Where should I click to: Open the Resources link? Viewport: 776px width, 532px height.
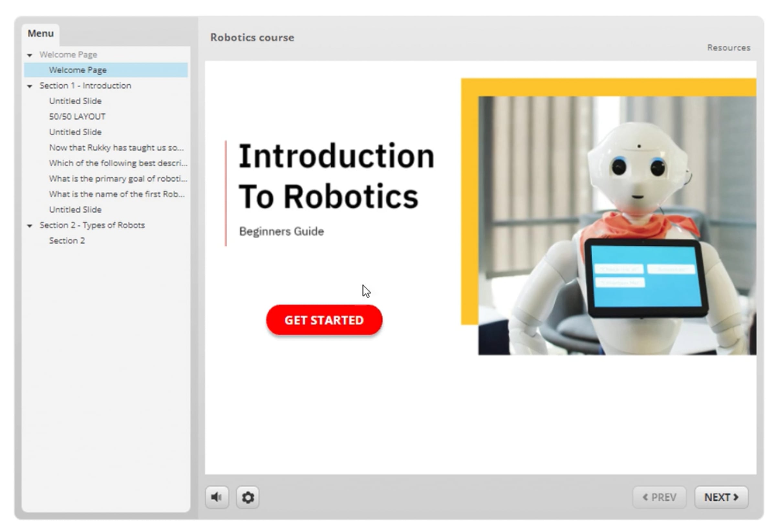728,48
